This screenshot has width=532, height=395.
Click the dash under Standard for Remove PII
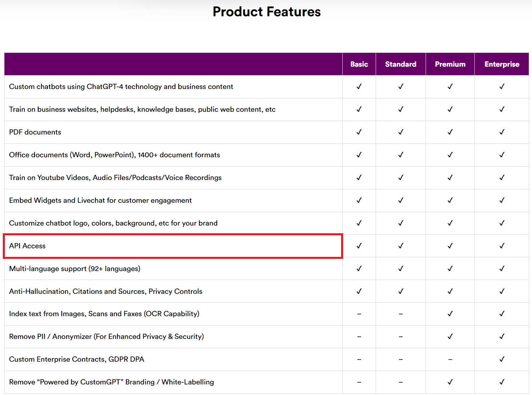(x=400, y=336)
